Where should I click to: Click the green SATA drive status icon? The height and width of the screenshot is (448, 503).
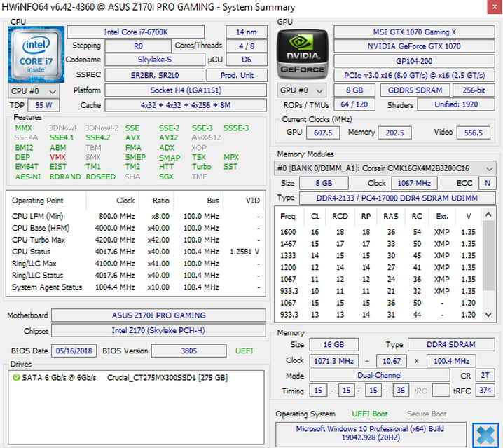(x=16, y=377)
